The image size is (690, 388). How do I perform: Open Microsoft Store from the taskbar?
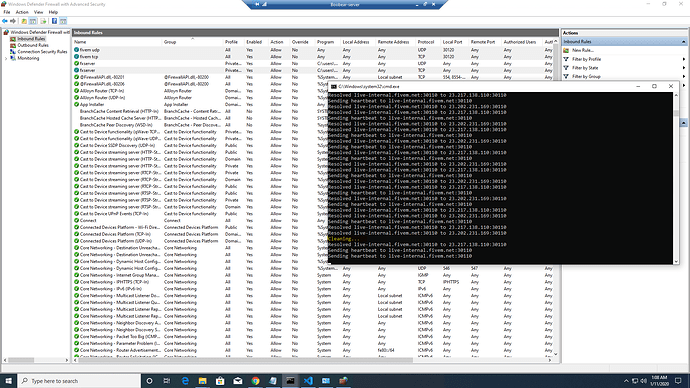(x=220, y=381)
